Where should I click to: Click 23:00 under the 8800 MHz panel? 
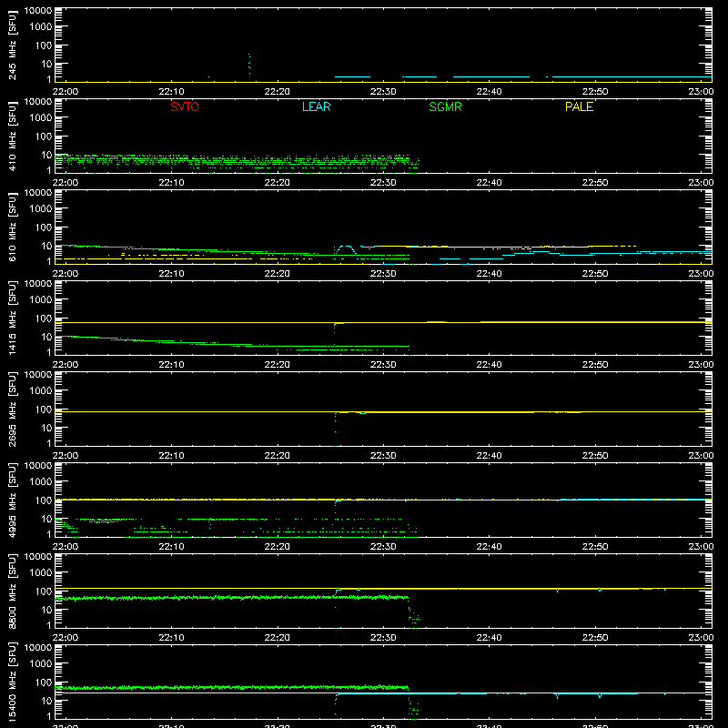(x=701, y=638)
